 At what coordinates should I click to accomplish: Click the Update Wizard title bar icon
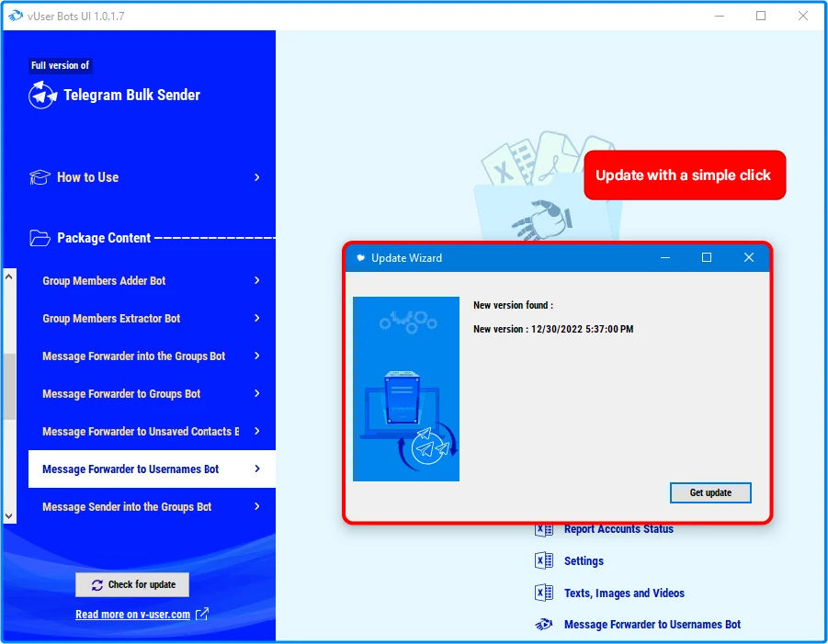[x=360, y=257]
